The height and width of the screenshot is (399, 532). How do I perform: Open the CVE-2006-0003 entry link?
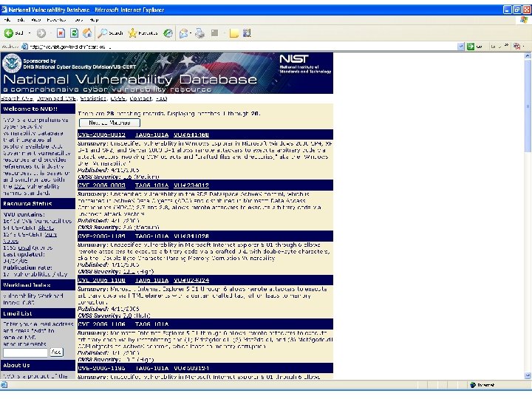(101, 185)
